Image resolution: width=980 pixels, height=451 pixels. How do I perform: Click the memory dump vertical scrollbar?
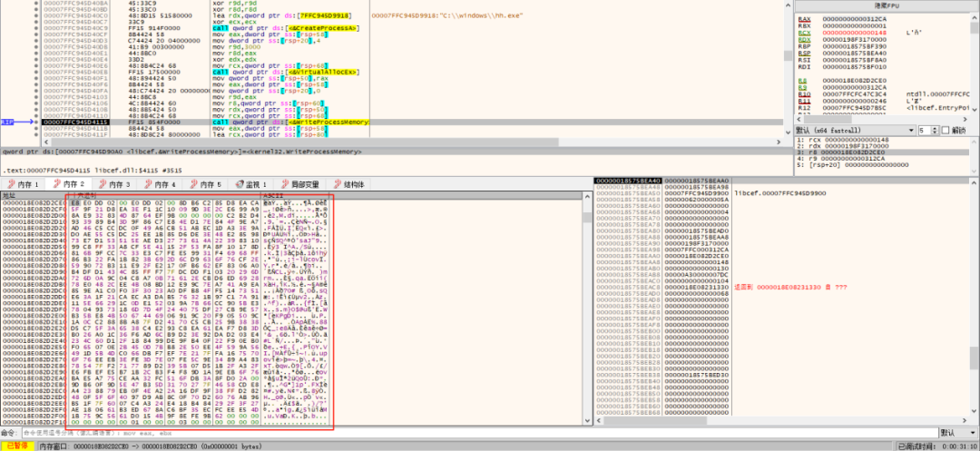tap(587, 309)
